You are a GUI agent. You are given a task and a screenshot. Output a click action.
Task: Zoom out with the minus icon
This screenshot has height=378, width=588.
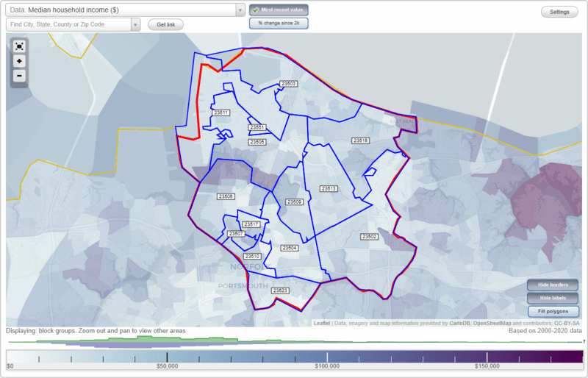19,76
